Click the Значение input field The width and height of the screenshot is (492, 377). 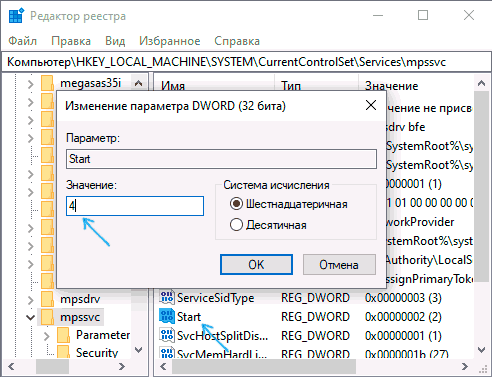coord(135,206)
